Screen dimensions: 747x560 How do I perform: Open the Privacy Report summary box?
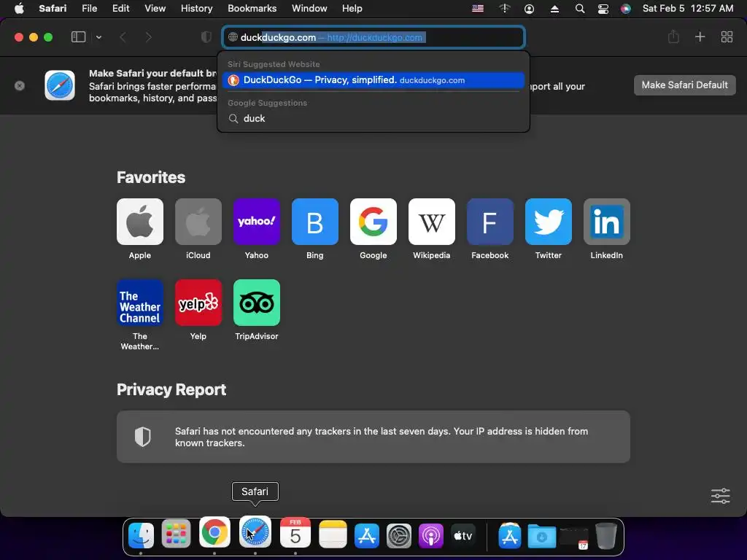[x=373, y=437]
